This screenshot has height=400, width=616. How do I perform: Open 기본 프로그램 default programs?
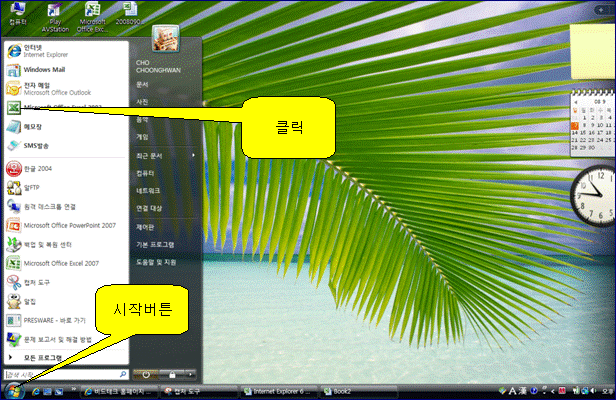(x=155, y=244)
